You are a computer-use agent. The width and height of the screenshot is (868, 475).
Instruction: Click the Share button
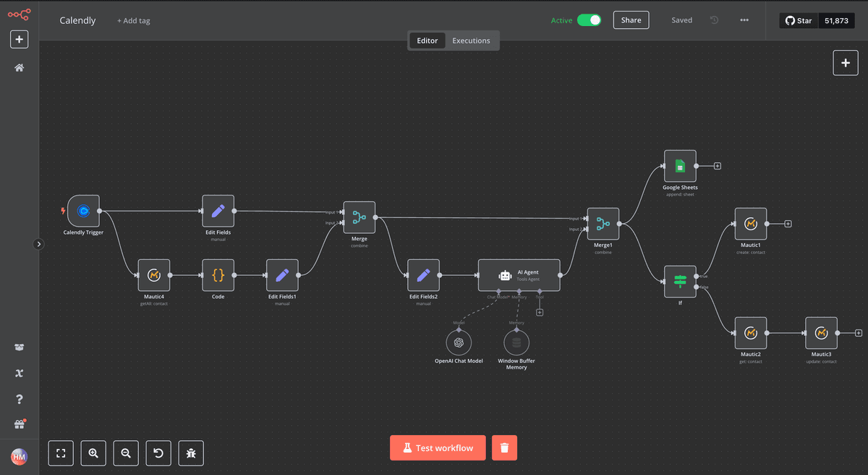tap(631, 20)
